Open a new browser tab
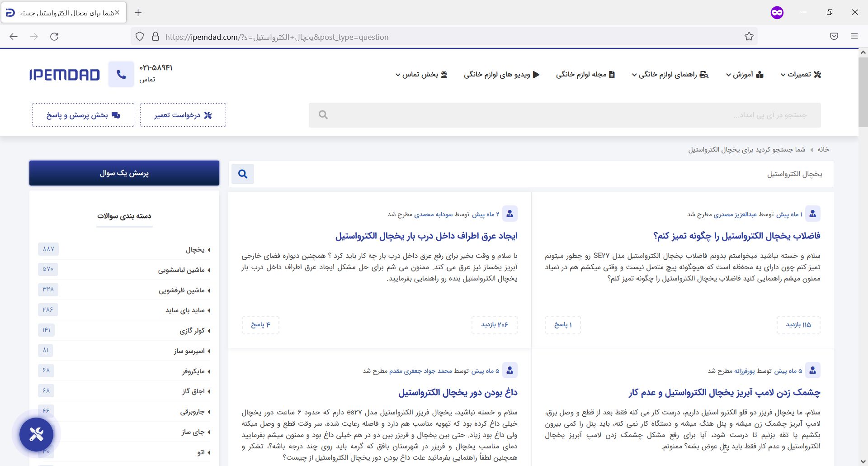 138,13
